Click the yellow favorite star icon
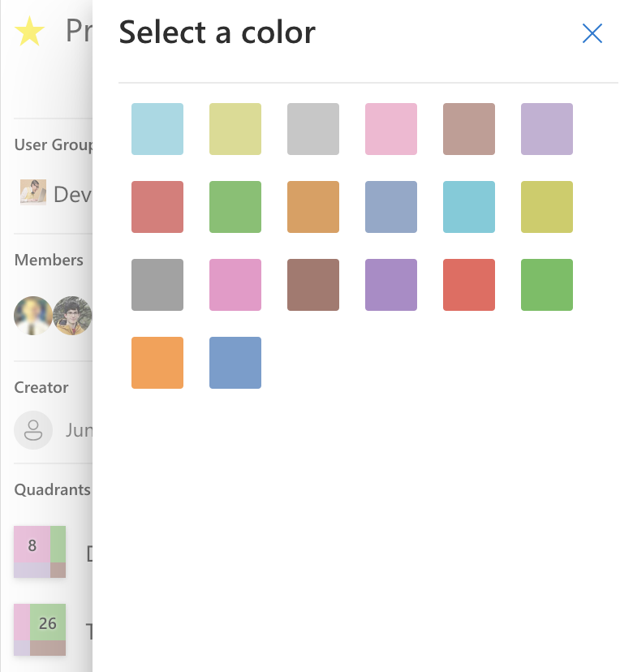The width and height of the screenshot is (633, 672). 30,31
